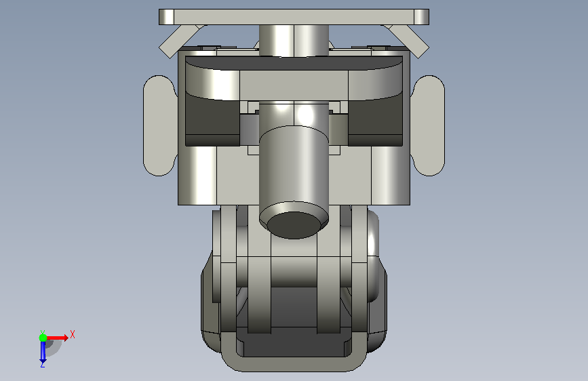Select the upper shaft beneath the top plate
This screenshot has width=588, height=381.
pos(294,41)
